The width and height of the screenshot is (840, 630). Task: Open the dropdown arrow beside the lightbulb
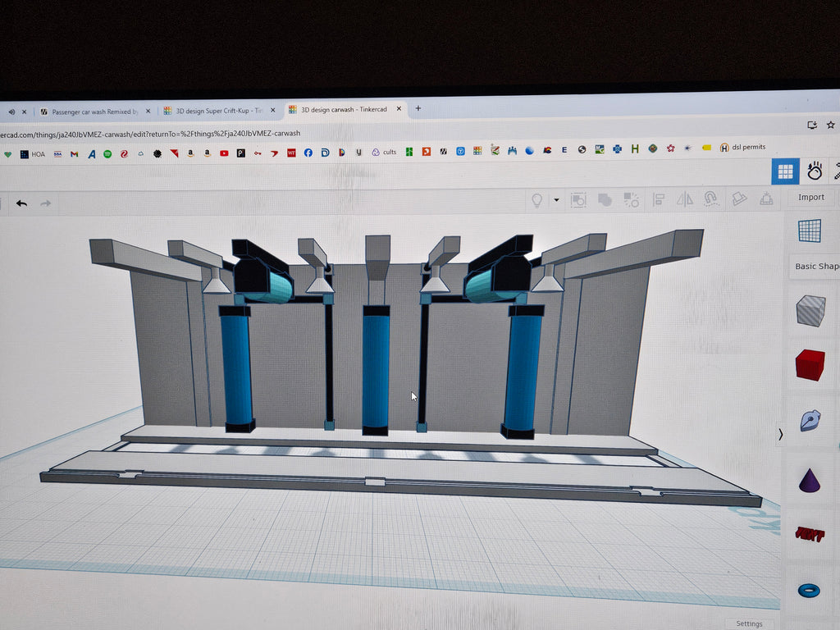557,200
